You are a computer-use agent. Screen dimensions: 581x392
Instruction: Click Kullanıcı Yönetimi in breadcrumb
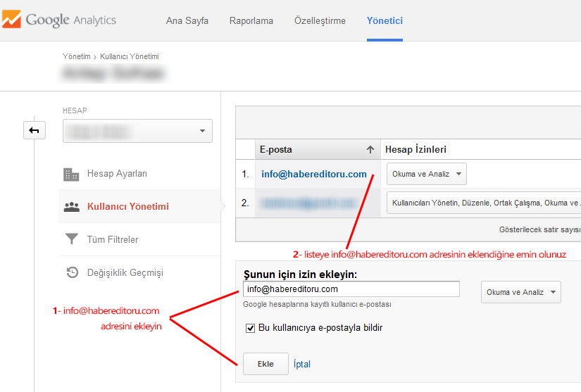click(130, 56)
